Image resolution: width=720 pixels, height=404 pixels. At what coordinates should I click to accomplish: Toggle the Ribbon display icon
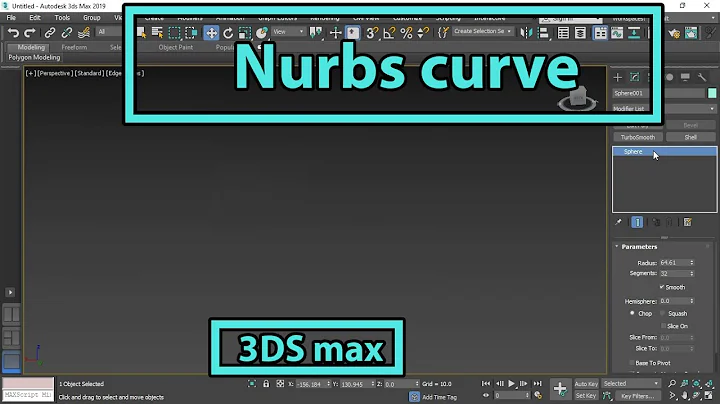[x=600, y=33]
